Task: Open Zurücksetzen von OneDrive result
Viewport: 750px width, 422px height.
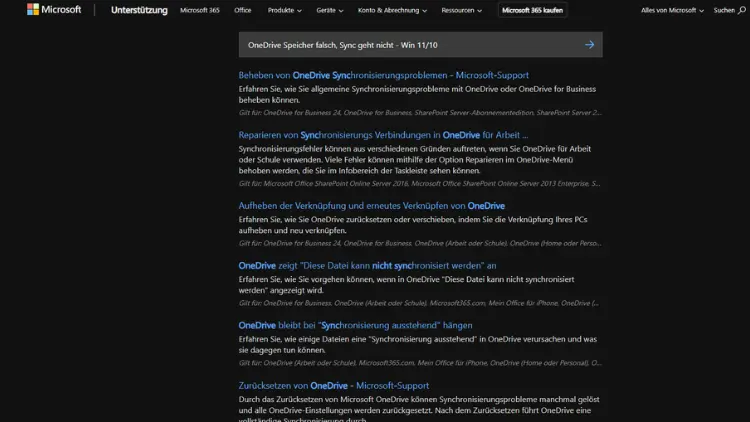Action: tap(334, 386)
